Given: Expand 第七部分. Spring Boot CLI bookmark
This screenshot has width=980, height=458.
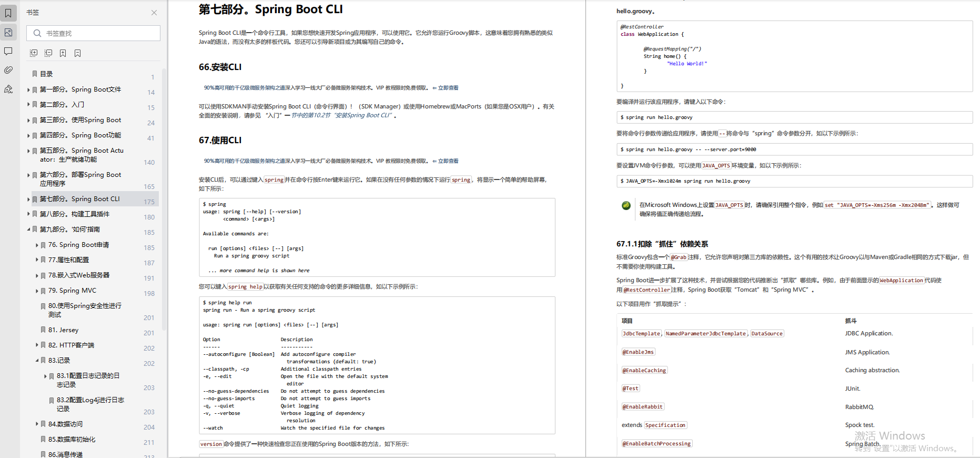Looking at the screenshot, I should pos(28,200).
